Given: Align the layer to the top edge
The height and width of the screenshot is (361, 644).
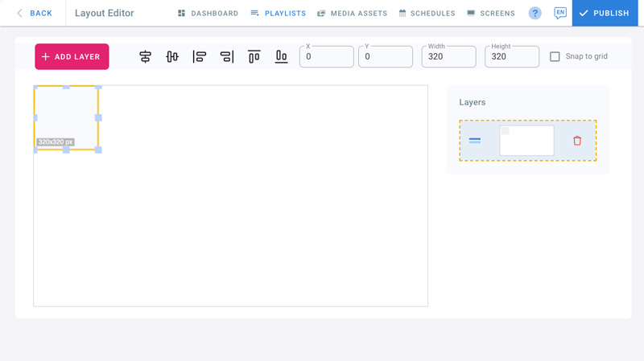Looking at the screenshot, I should (x=254, y=57).
